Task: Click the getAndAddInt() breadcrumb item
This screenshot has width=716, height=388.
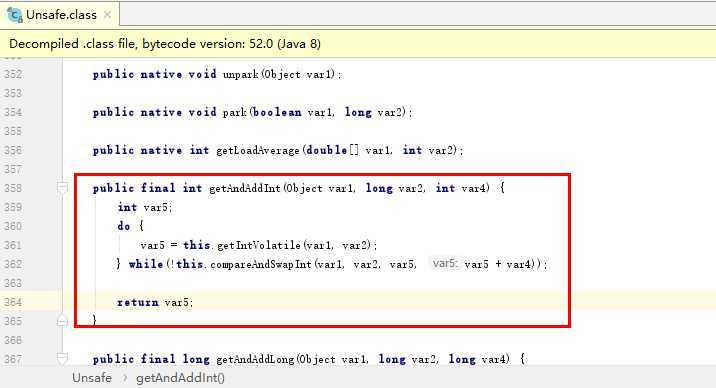Action: pyautogui.click(x=180, y=378)
